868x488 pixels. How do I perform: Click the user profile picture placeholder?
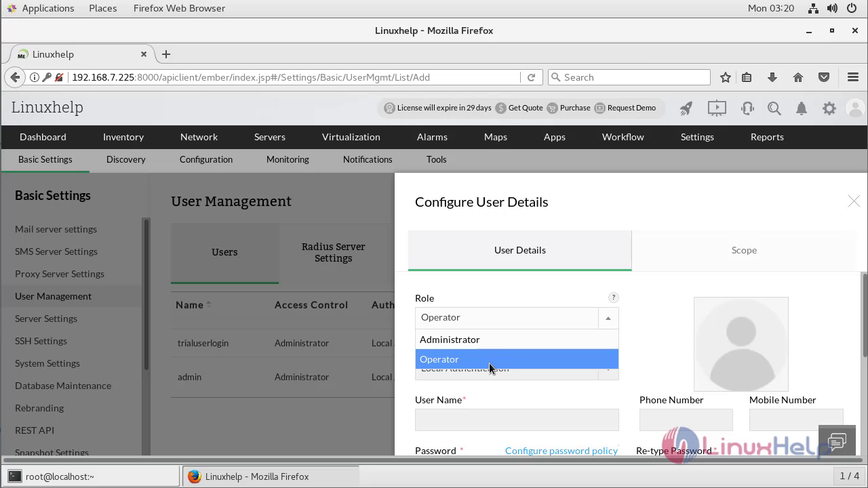tap(741, 344)
